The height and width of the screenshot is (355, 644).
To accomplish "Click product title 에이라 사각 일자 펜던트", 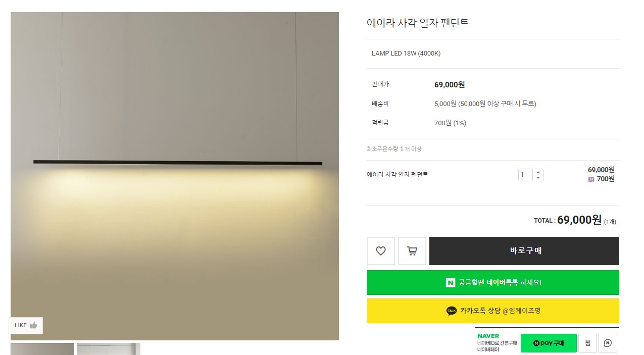I will [418, 23].
